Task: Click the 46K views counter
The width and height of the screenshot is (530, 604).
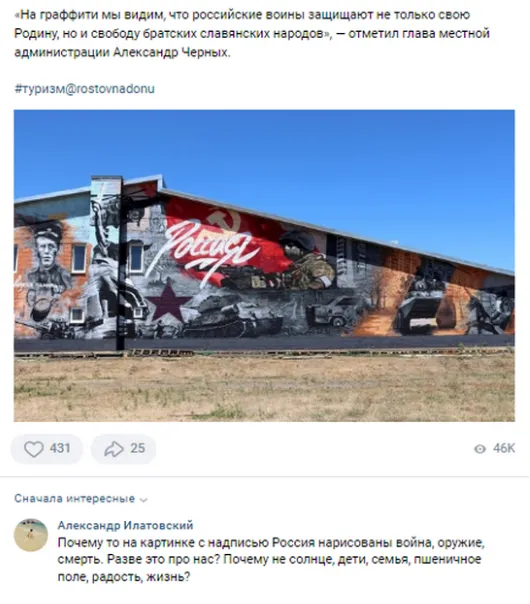Action: [504, 449]
